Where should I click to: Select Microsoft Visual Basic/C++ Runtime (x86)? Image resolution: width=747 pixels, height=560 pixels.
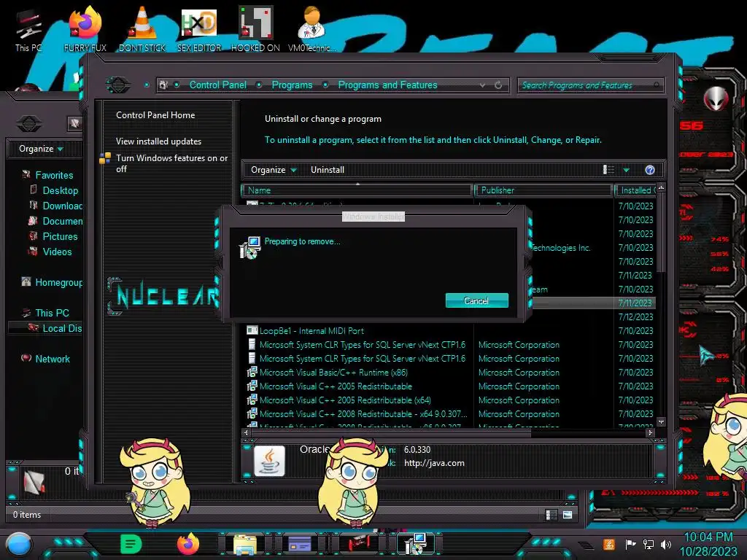point(333,373)
